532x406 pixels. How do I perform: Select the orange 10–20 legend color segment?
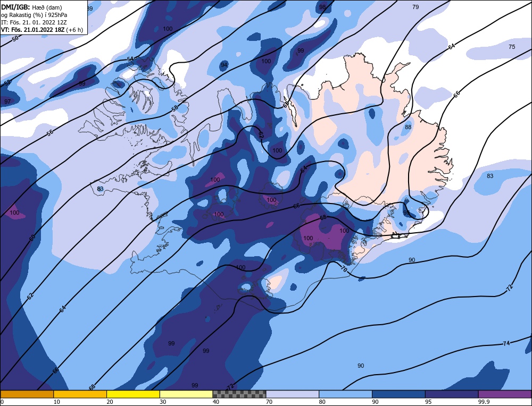tap(80, 394)
